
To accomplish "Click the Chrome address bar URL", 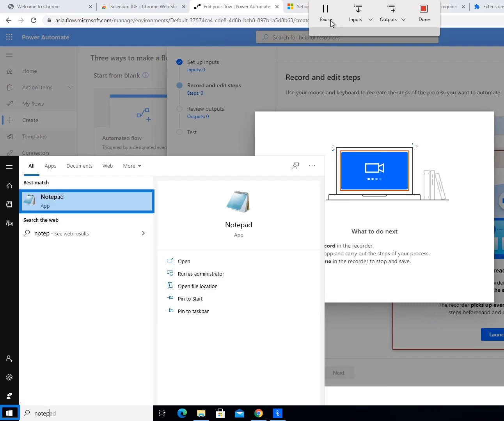I will pyautogui.click(x=182, y=20).
